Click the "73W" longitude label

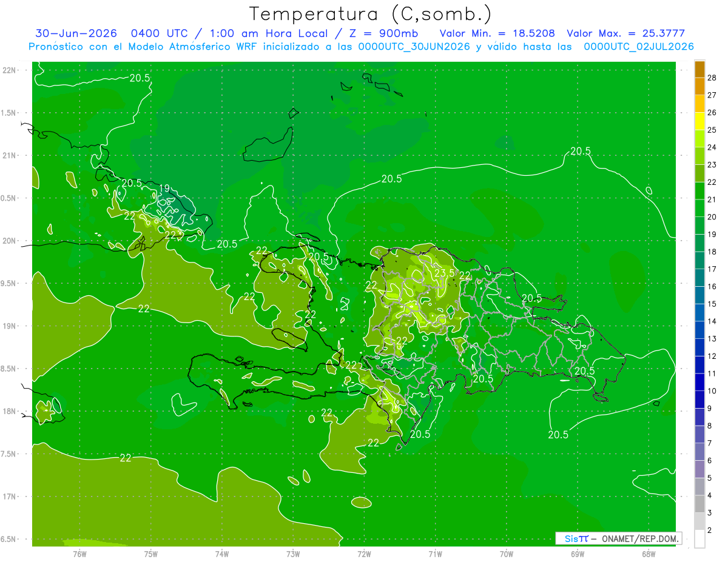293,554
